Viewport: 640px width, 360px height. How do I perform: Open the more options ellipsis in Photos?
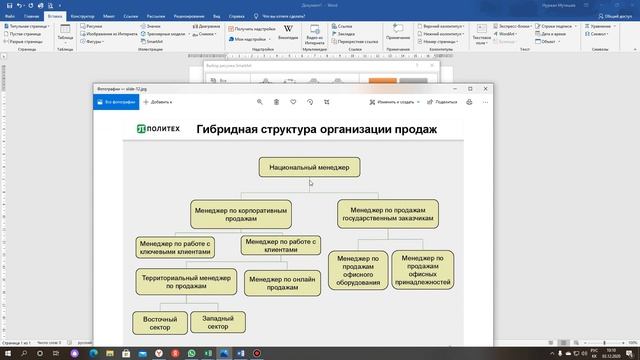coord(485,102)
